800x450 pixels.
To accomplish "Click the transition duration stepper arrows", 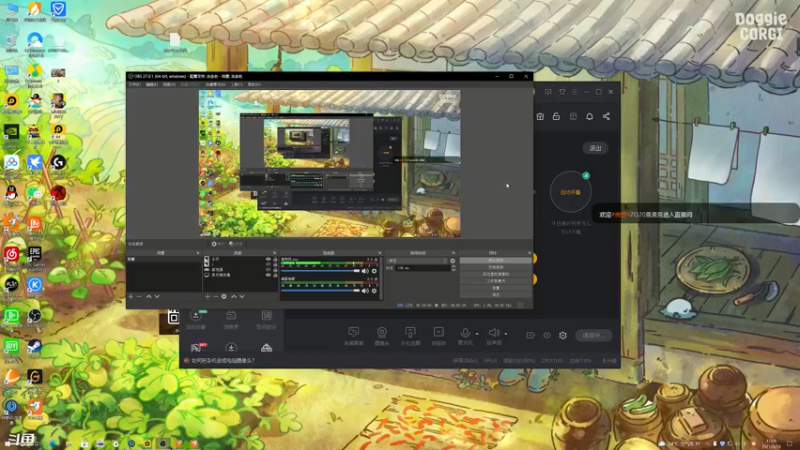I will [453, 268].
